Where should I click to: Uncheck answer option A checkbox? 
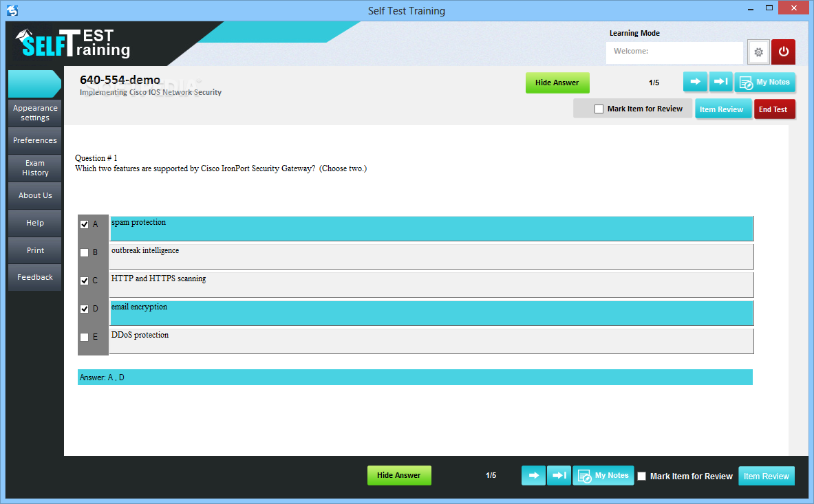(84, 225)
